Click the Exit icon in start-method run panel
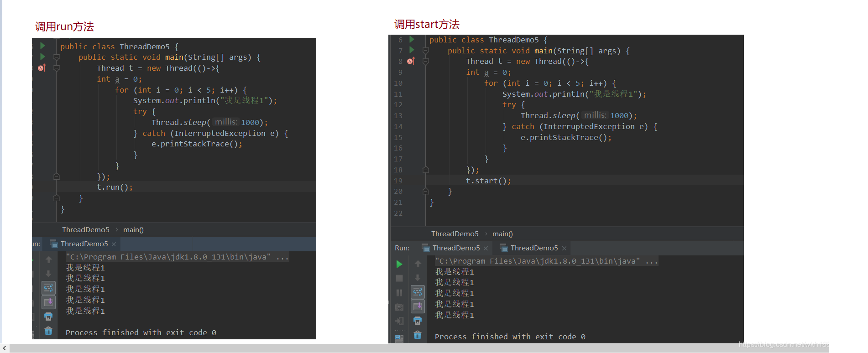Viewport: 868px width, 353px height. click(399, 321)
